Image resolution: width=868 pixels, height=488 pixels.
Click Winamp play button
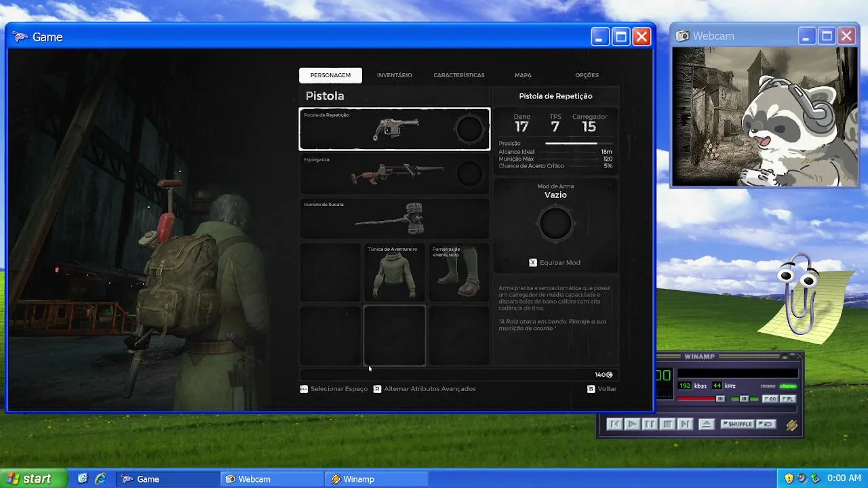[632, 424]
